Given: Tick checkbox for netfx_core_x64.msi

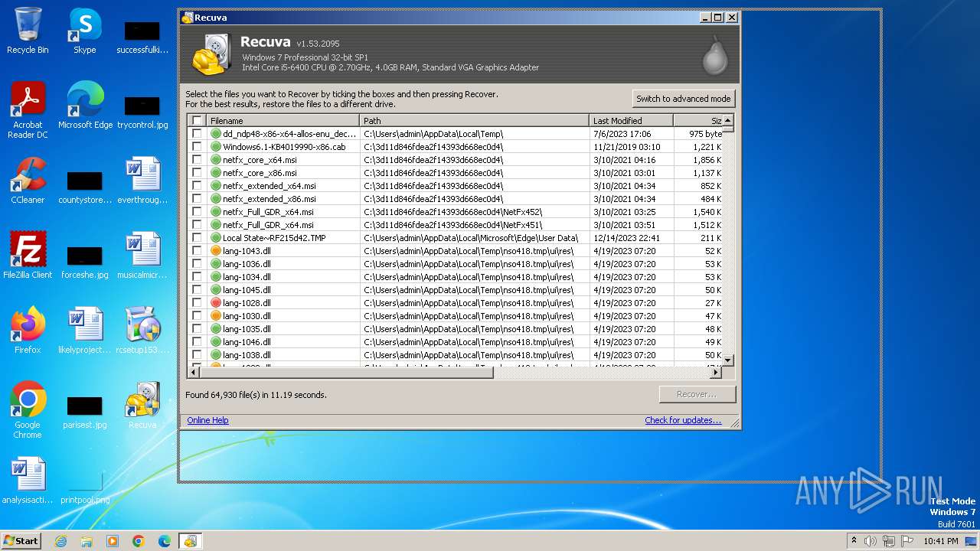Looking at the screenshot, I should click(x=197, y=160).
